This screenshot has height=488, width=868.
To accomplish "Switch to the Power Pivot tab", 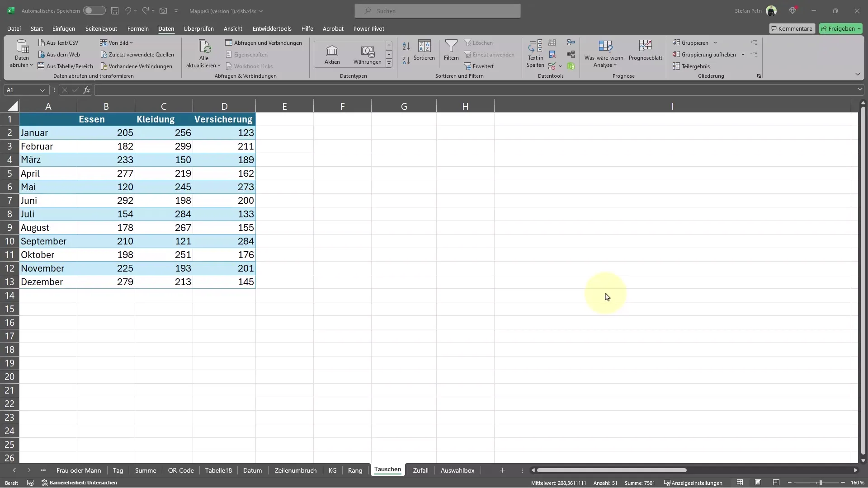I will click(x=369, y=28).
